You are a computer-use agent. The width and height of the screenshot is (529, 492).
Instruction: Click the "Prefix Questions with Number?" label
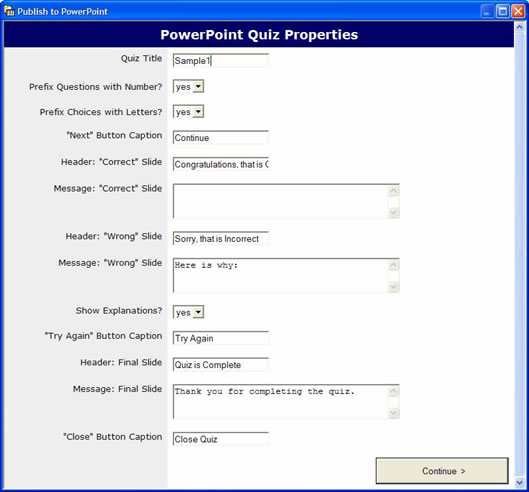[95, 87]
